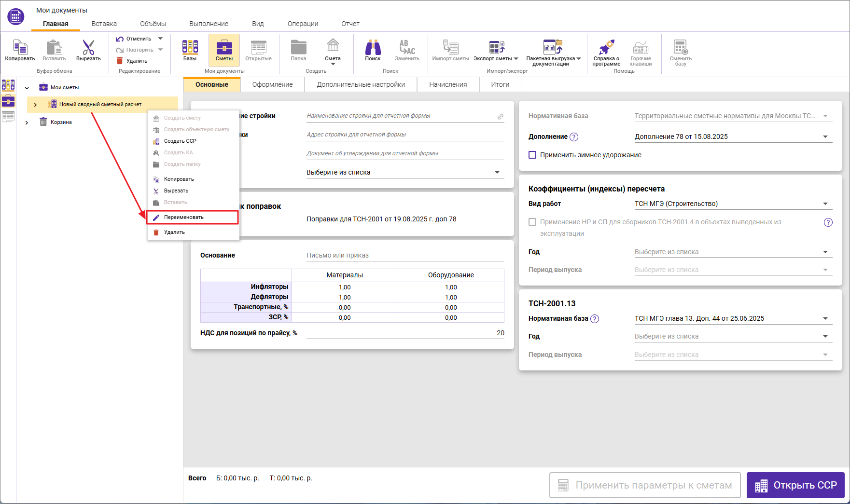This screenshot has width=850, height=504.
Task: Click help icon next to Дополнение
Action: 574,137
